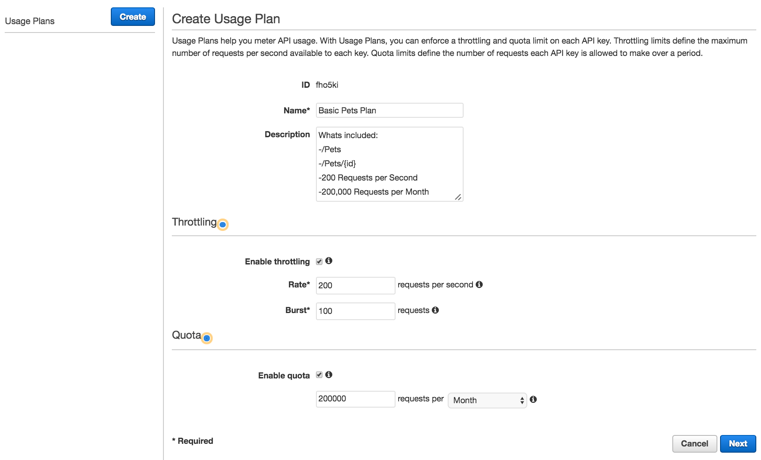This screenshot has width=761, height=460.
Task: Toggle the Enable throttling checkbox
Action: [319, 262]
